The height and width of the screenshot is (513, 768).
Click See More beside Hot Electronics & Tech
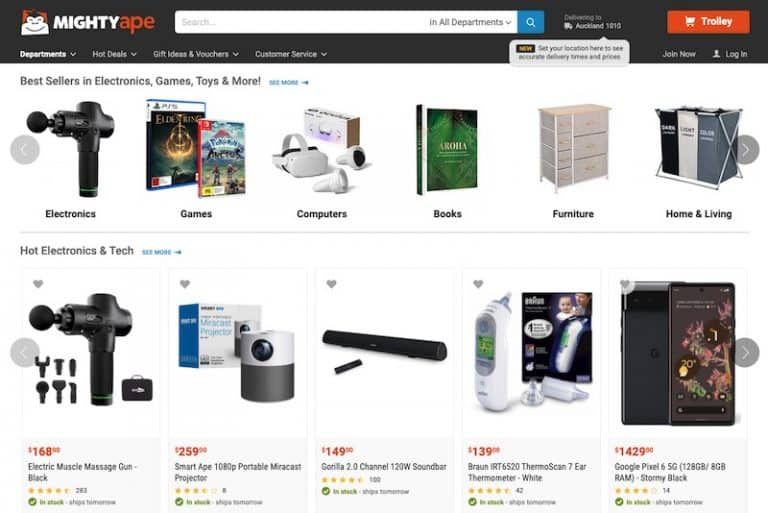tap(162, 252)
